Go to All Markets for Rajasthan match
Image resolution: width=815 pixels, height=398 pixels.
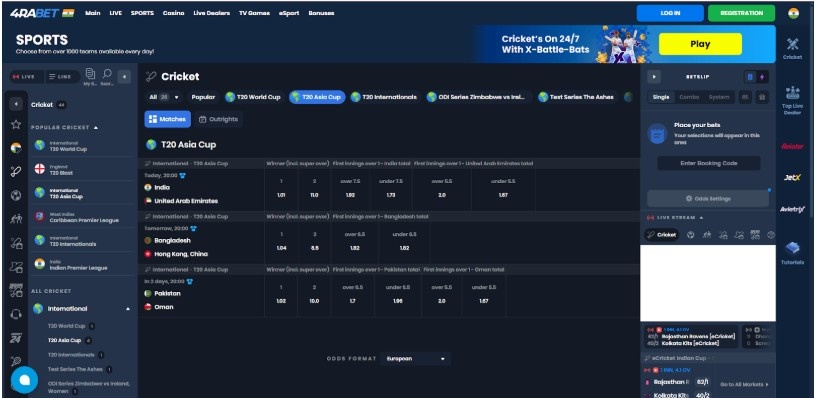coord(744,384)
